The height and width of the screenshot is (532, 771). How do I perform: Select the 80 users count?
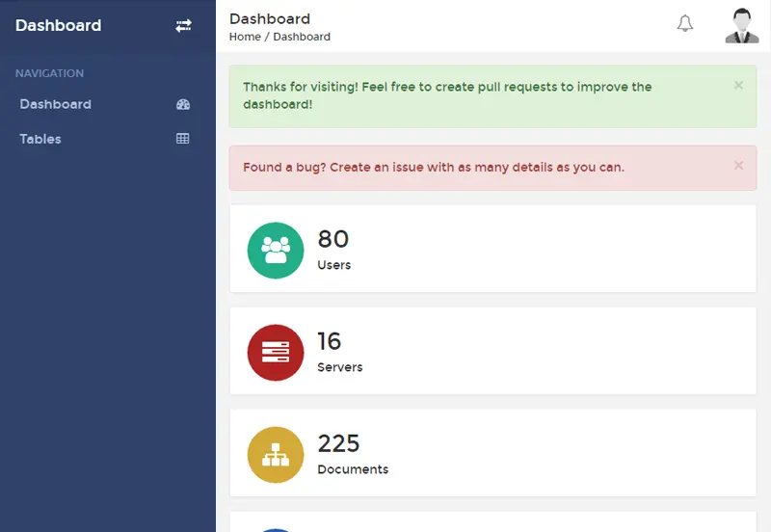tap(332, 239)
